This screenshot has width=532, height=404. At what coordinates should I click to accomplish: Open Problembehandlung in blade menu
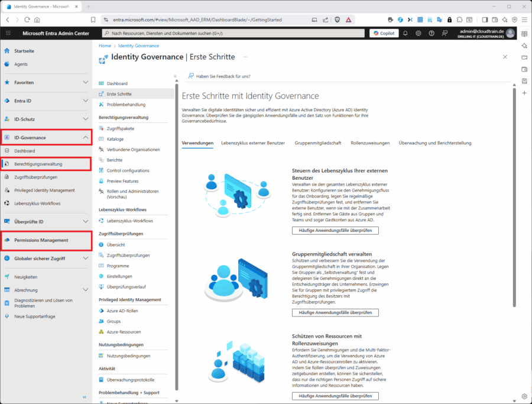click(126, 105)
